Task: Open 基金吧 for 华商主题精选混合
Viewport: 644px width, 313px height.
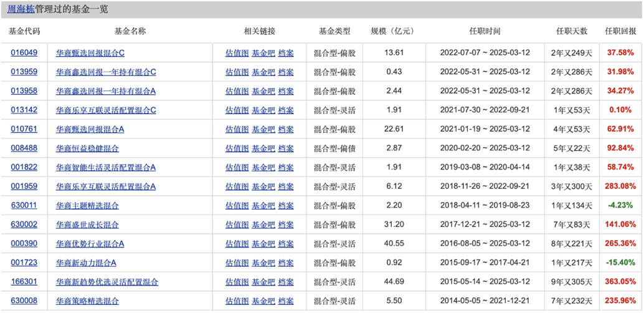Action: [263, 206]
